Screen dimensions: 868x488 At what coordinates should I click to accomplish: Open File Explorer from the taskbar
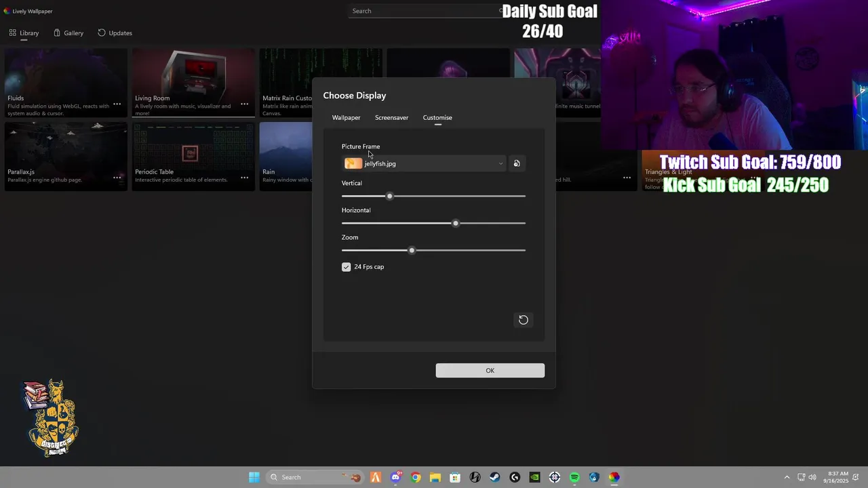(x=435, y=477)
